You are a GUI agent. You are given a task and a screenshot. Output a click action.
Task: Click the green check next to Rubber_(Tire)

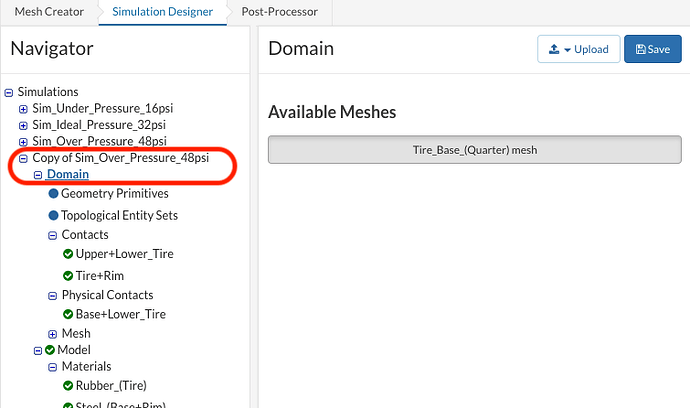coord(67,385)
